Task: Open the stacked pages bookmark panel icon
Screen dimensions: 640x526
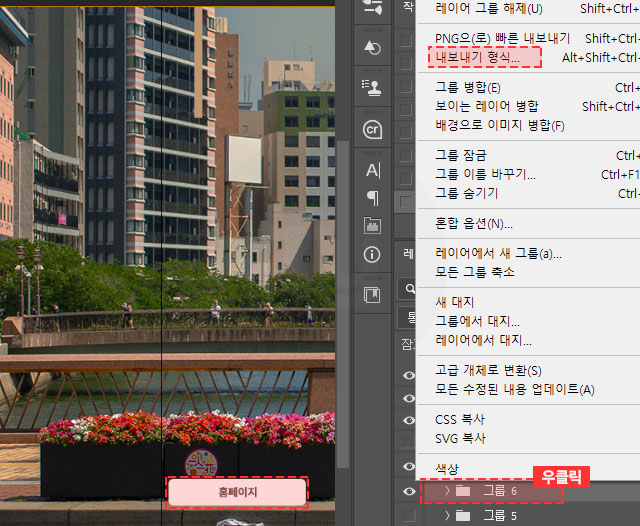Action: click(x=372, y=295)
